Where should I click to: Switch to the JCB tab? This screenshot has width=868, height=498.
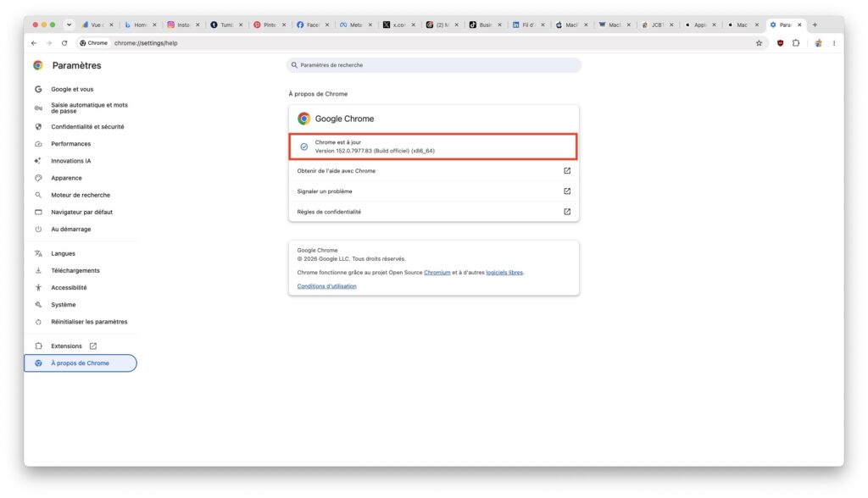pos(657,25)
